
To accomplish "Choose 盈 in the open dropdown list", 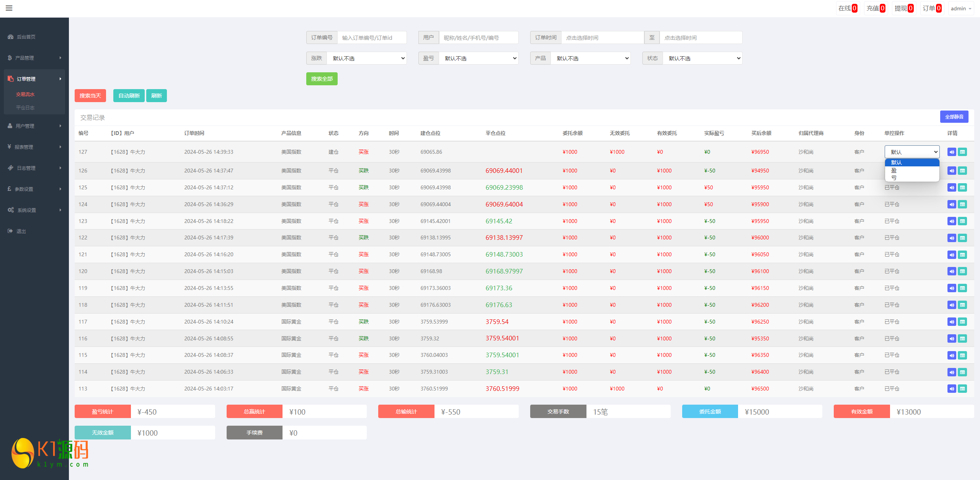I will (912, 170).
